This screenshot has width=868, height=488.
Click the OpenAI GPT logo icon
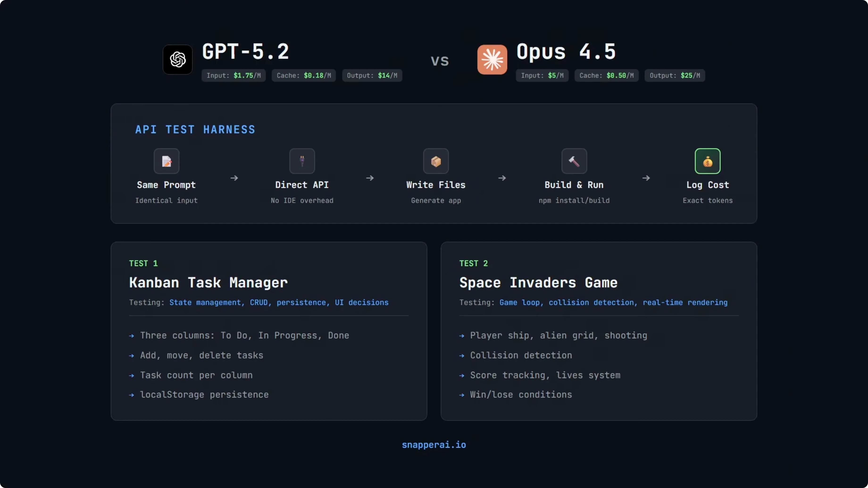pos(178,60)
